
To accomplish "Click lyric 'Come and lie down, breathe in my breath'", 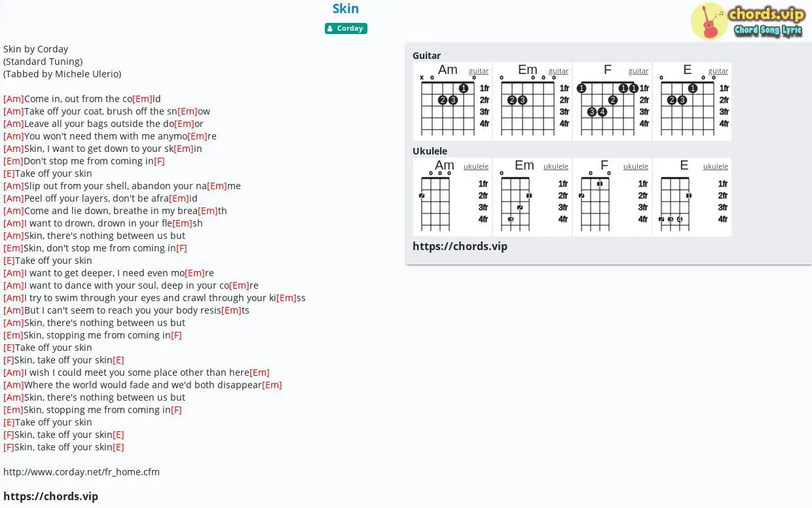I will coord(115,211).
